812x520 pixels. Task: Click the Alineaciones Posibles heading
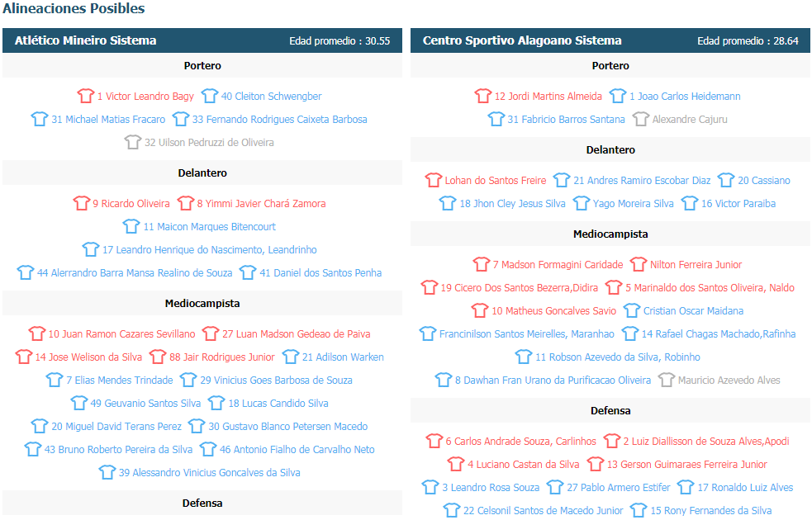pos(74,8)
